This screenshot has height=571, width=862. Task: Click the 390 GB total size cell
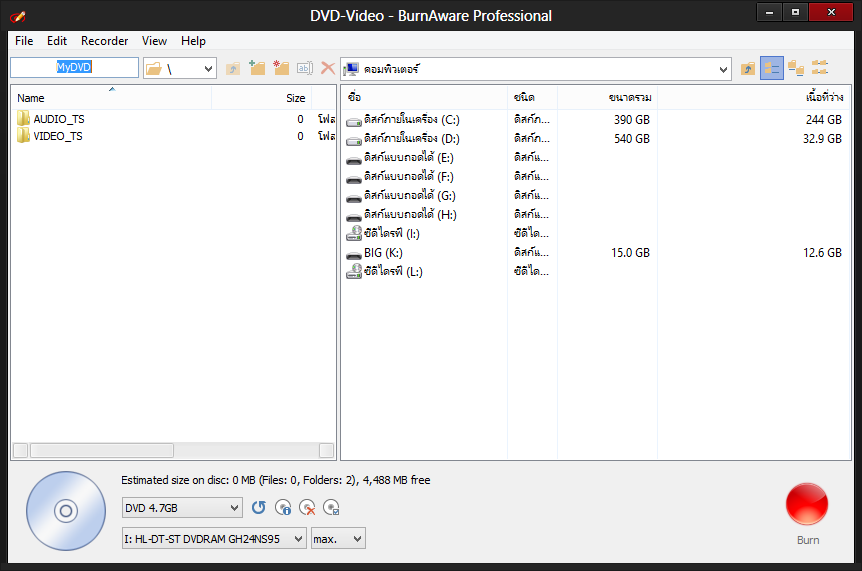[x=632, y=120]
